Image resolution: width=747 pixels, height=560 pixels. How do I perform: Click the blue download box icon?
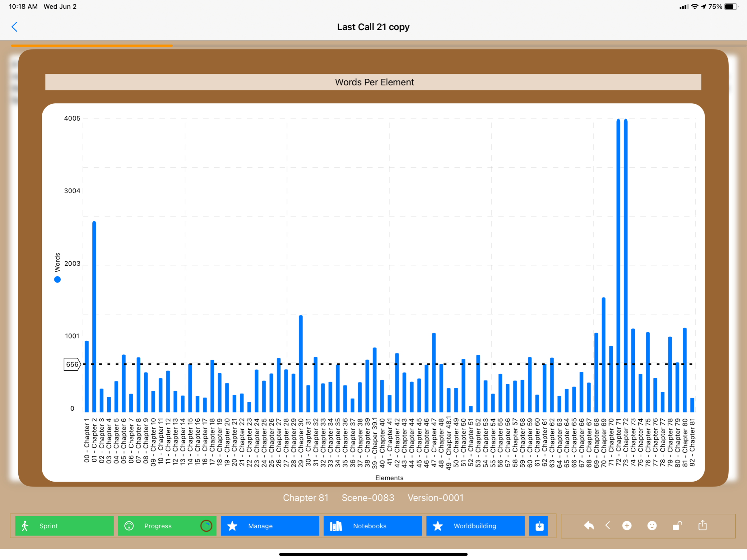pyautogui.click(x=539, y=526)
